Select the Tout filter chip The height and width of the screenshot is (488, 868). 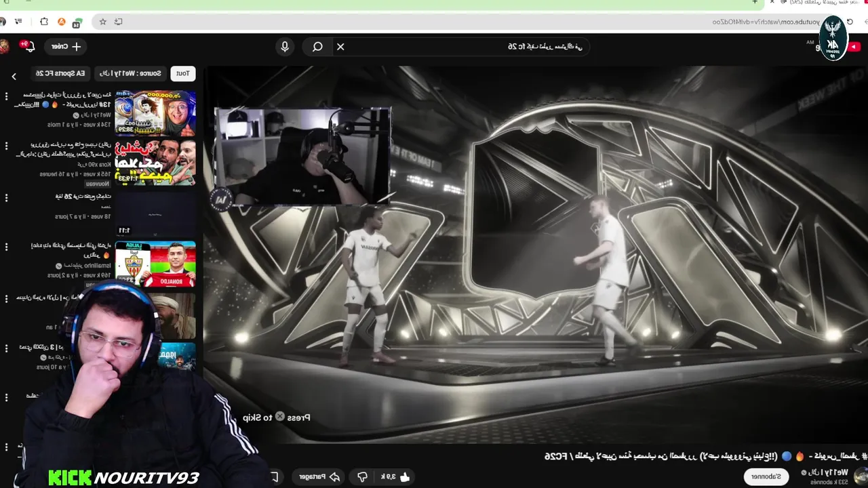[x=183, y=73]
